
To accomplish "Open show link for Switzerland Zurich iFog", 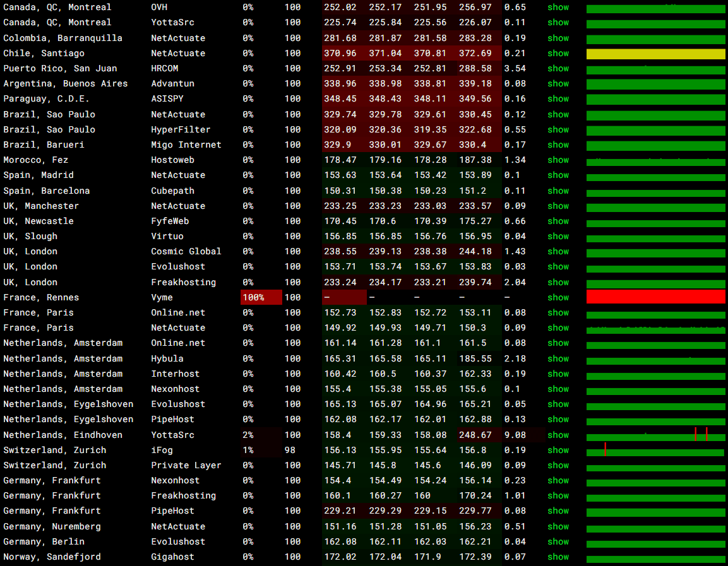I will (x=558, y=450).
